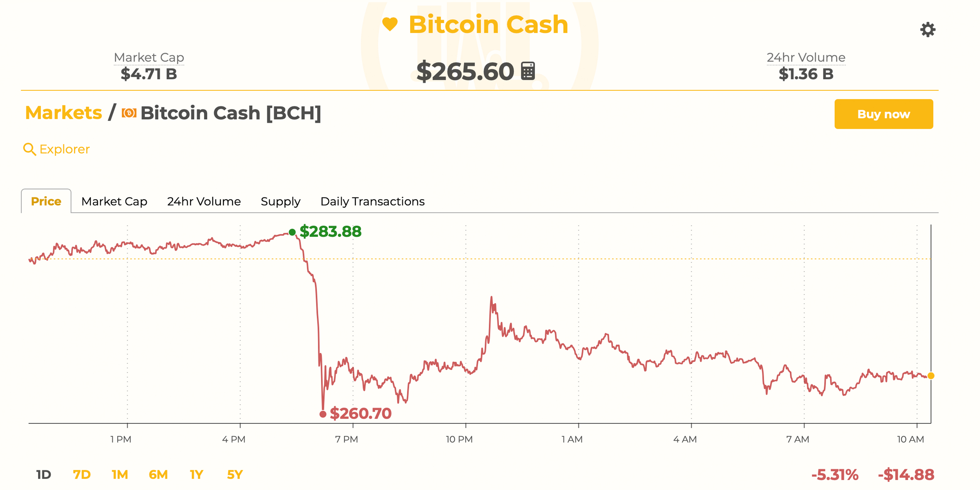
Task: Click the red $260.70 low point marker
Action: pyautogui.click(x=322, y=414)
